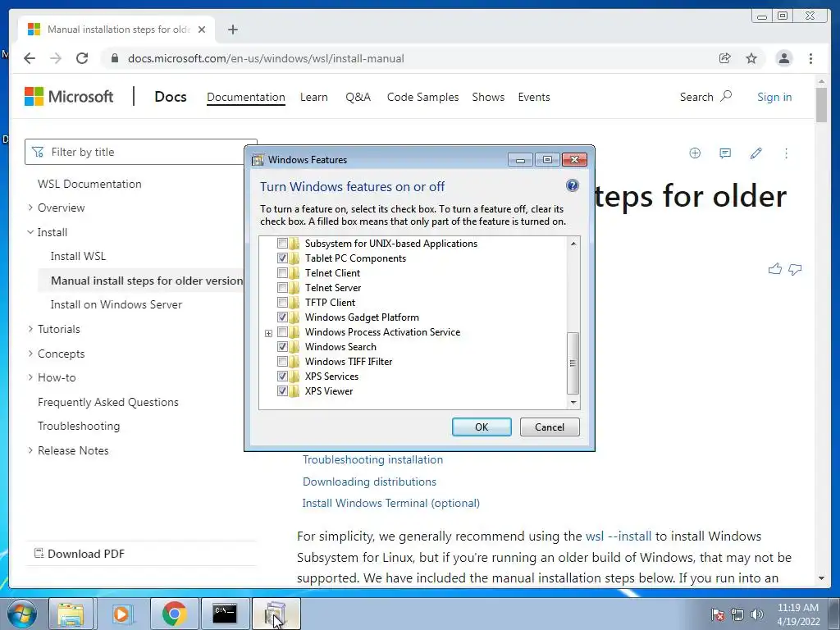This screenshot has height=630, width=840.
Task: Click the Windows Features taskbar icon
Action: pyautogui.click(x=276, y=614)
